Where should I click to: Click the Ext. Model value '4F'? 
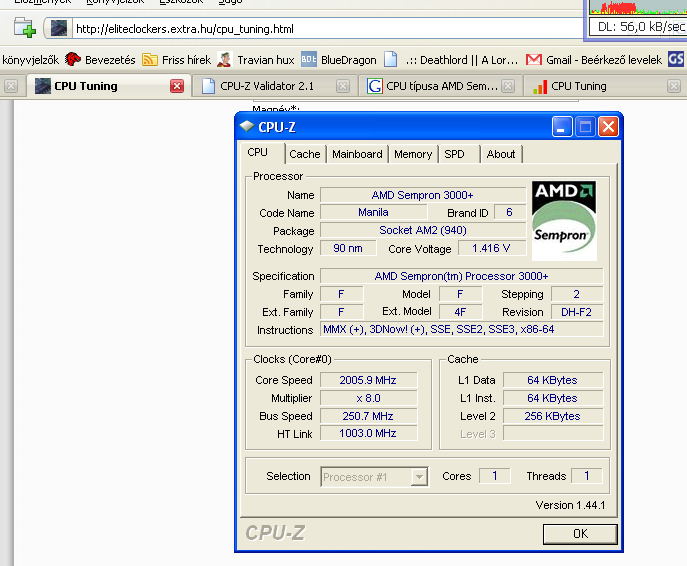[460, 312]
